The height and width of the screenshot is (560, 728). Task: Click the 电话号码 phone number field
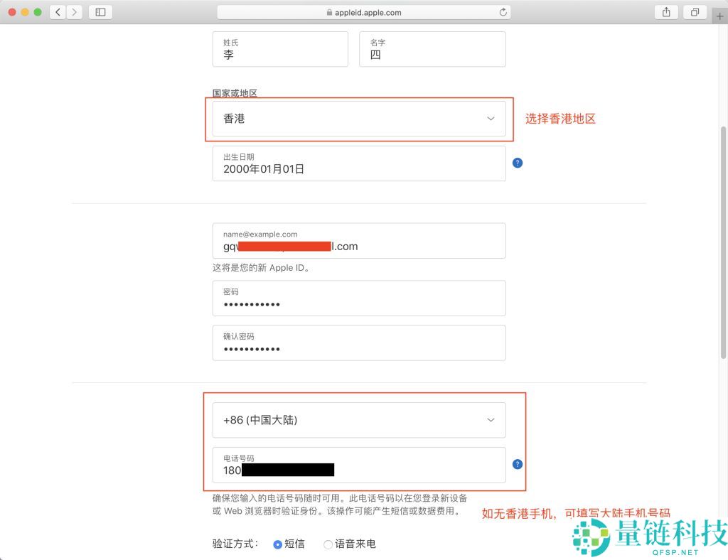click(358, 465)
